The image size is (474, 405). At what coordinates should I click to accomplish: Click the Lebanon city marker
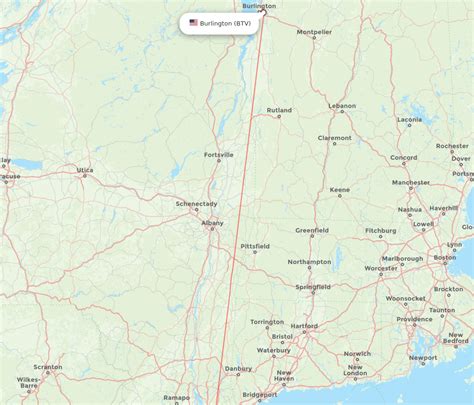(x=342, y=111)
